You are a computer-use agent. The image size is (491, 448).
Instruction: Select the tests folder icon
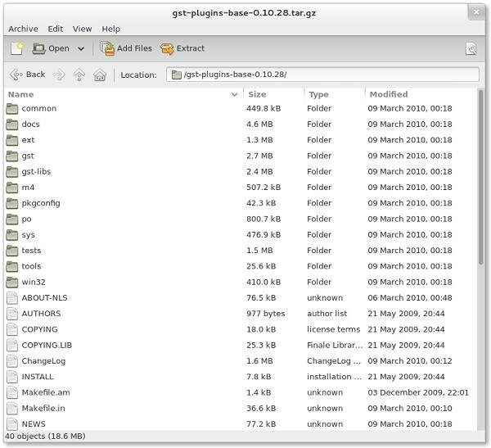coord(12,251)
